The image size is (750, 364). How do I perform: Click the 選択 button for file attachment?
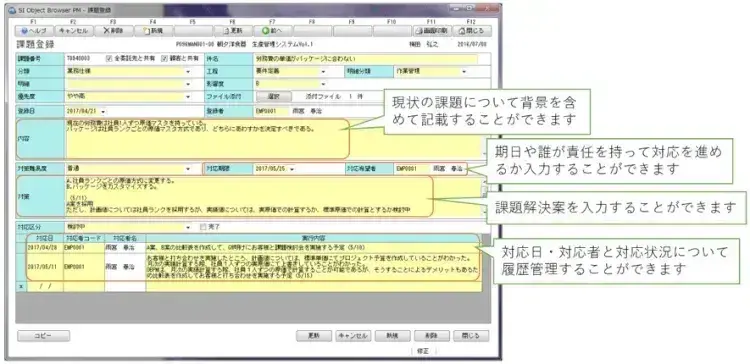click(274, 97)
